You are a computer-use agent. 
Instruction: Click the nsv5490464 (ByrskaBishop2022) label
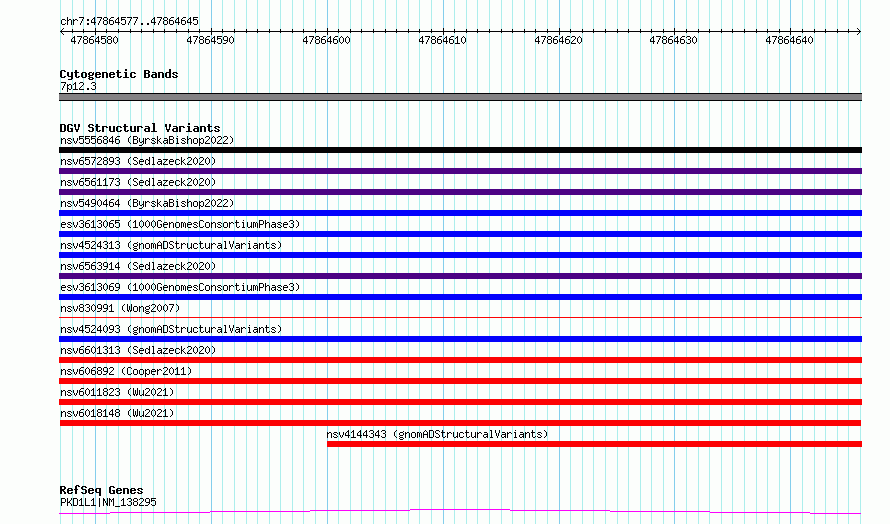(147, 203)
